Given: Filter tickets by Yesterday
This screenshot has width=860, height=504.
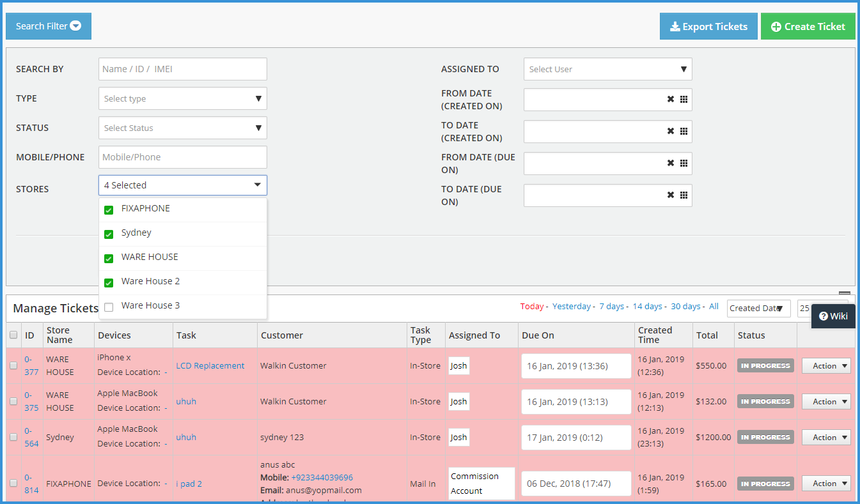Looking at the screenshot, I should click(x=572, y=307).
